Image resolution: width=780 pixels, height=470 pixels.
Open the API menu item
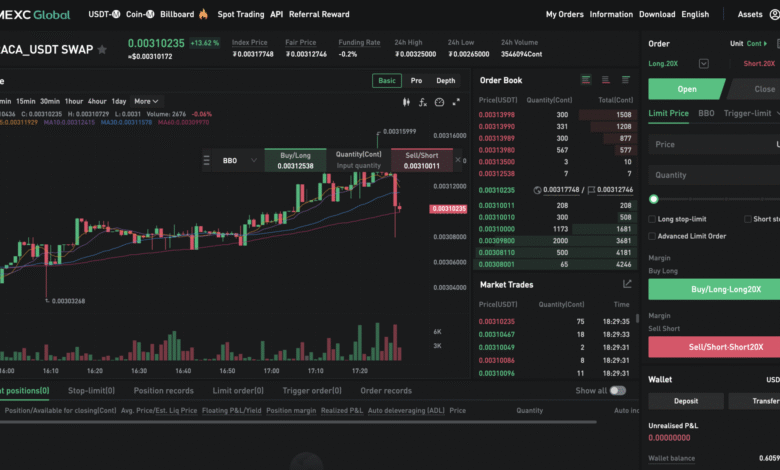click(277, 14)
